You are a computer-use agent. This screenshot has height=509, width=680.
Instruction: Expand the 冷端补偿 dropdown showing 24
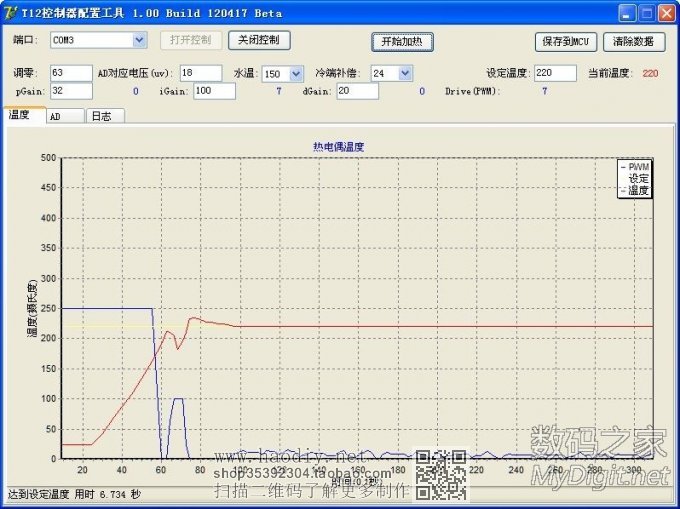pyautogui.click(x=405, y=73)
